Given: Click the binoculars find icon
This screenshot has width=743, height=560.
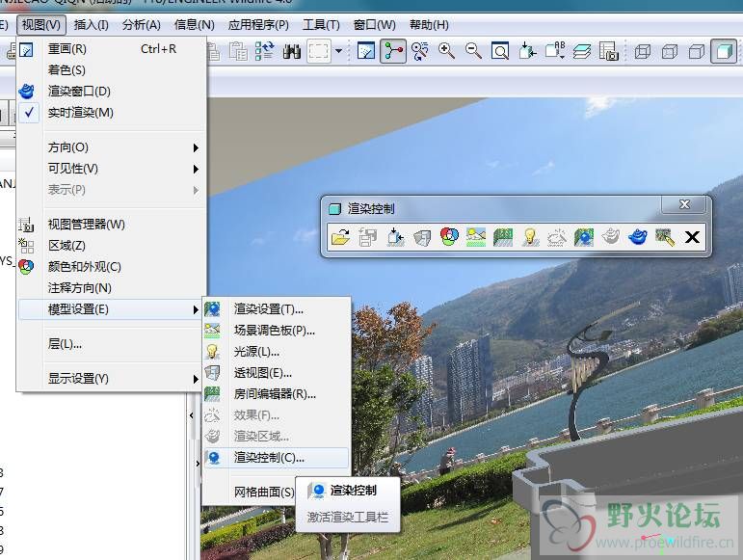Looking at the screenshot, I should point(292,51).
